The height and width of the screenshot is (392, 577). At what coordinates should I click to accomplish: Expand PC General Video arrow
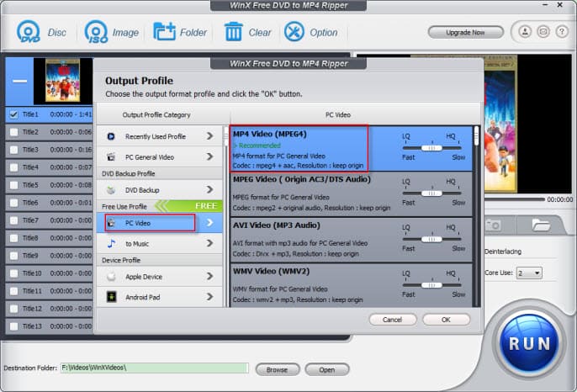(209, 156)
